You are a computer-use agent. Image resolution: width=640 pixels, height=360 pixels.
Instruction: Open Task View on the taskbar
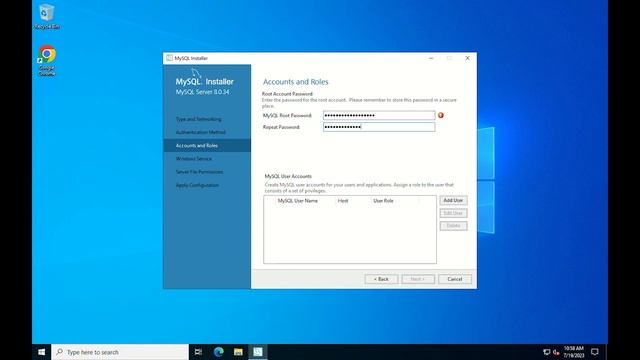pyautogui.click(x=198, y=352)
